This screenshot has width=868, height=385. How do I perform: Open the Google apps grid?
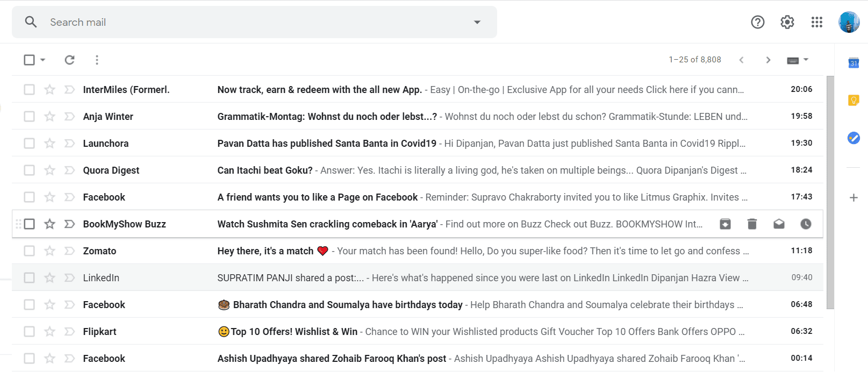point(817,22)
